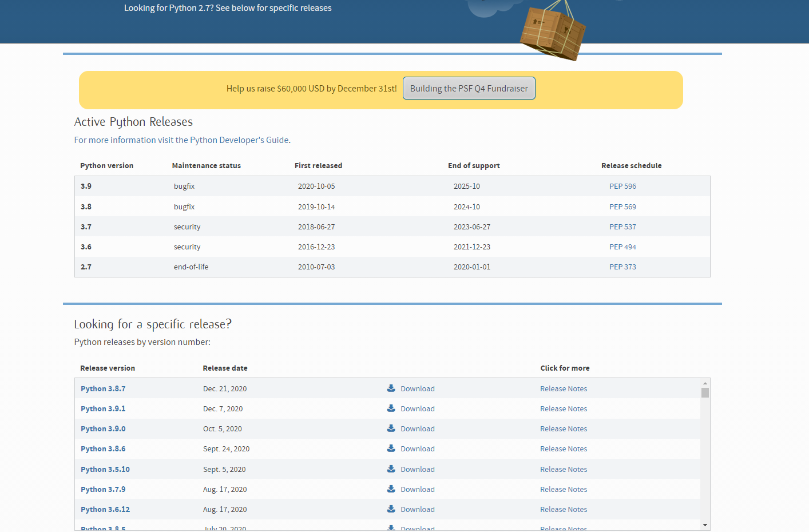Click releases list scrollbar thumb
809x532 pixels.
[705, 392]
